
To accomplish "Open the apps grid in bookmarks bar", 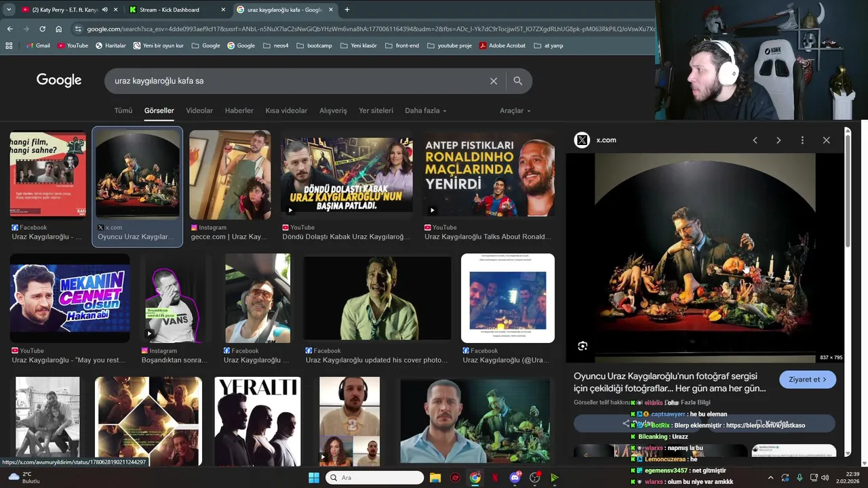I will point(9,45).
